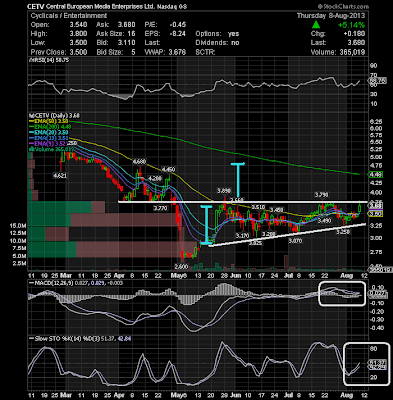Click the Cyclicals / Entertainment sector label
The height and width of the screenshot is (400, 393).
69,16
